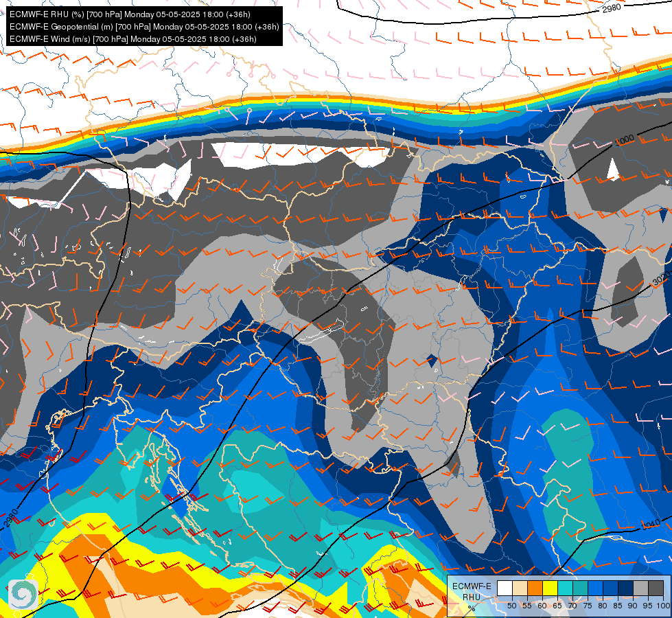This screenshot has height=618, width=672.
Task: Click the legend tick label 90
Action: (633, 606)
